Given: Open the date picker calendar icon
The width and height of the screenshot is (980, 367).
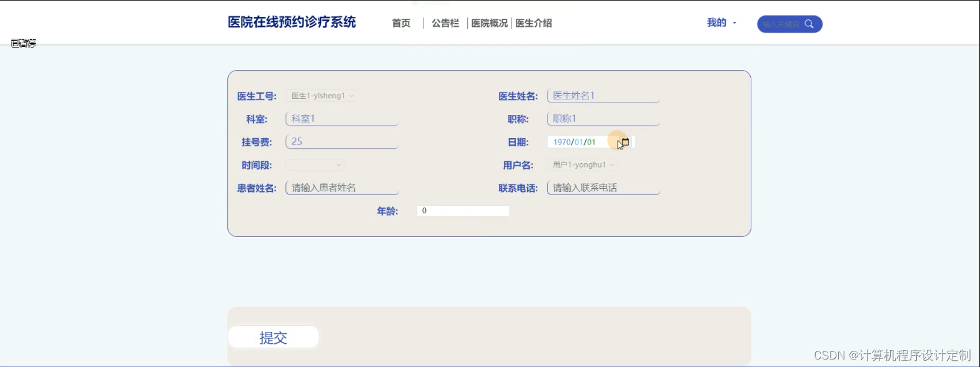Looking at the screenshot, I should click(625, 142).
